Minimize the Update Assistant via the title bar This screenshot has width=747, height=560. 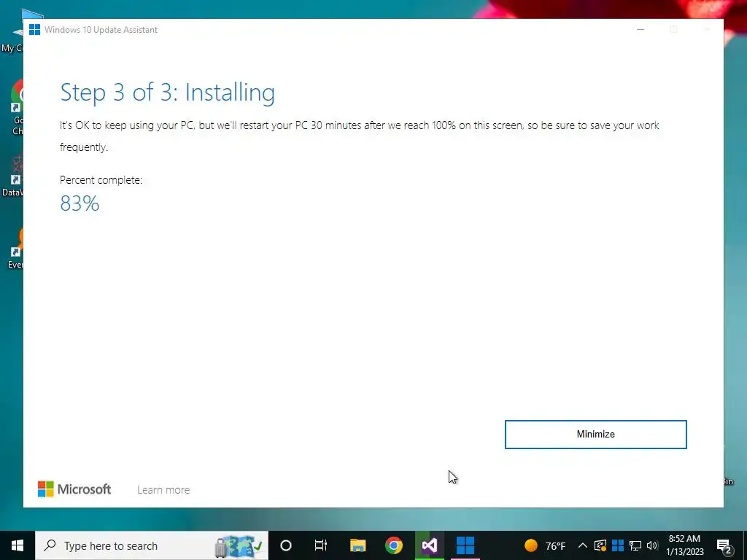640,29
